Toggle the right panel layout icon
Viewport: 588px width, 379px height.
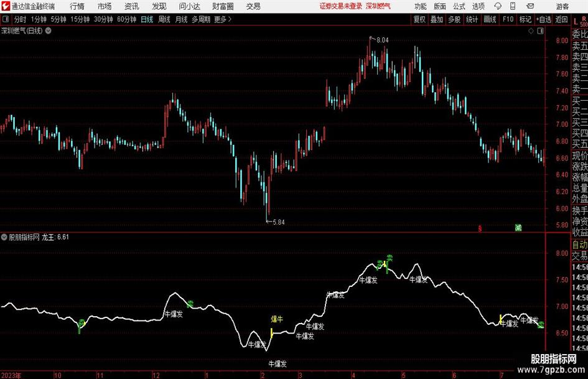click(540, 31)
